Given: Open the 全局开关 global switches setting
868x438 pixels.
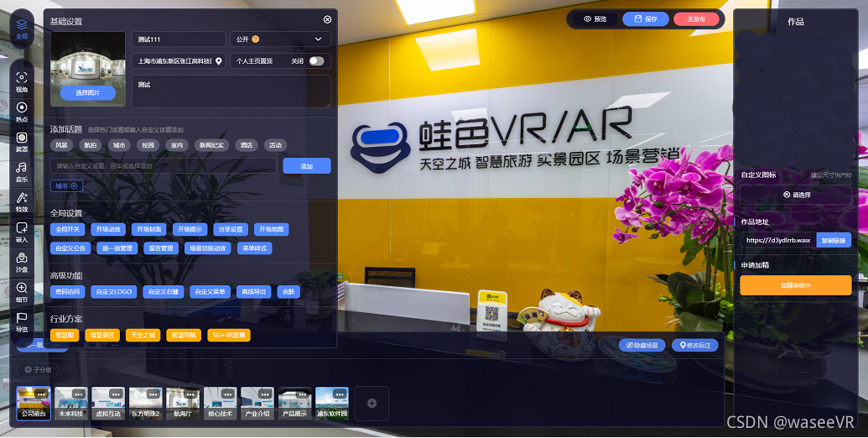Looking at the screenshot, I should click(x=68, y=229).
